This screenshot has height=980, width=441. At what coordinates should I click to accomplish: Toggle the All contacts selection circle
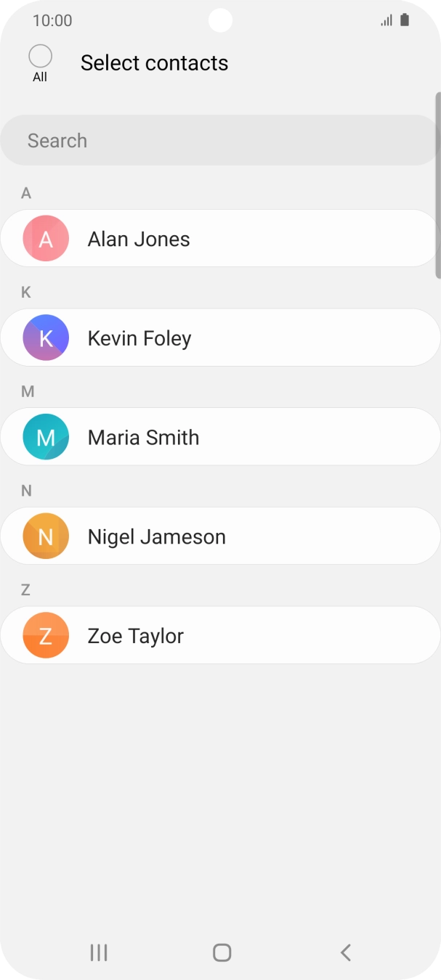coord(40,57)
